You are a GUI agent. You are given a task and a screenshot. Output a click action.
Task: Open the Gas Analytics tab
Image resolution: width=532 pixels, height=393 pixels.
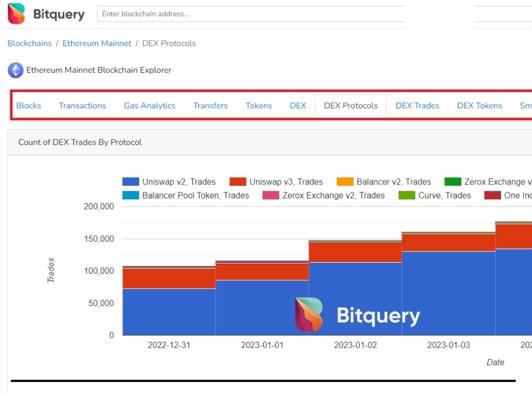150,105
